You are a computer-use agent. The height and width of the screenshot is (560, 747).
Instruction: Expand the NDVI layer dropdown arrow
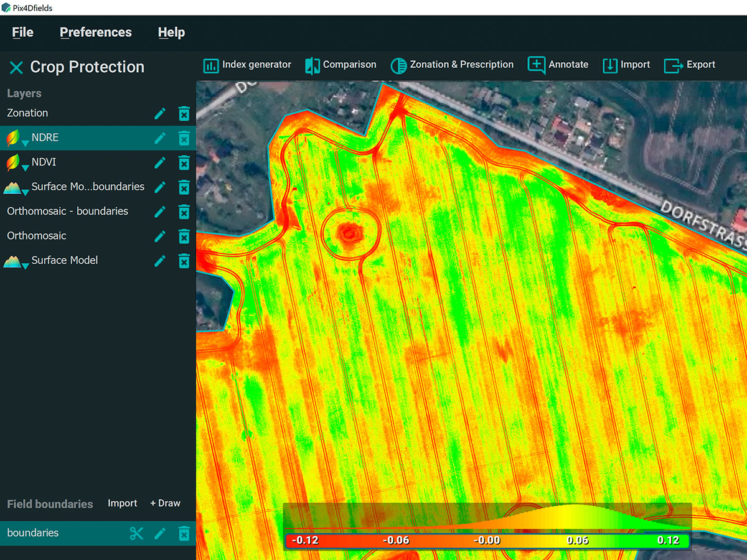pyautogui.click(x=25, y=168)
